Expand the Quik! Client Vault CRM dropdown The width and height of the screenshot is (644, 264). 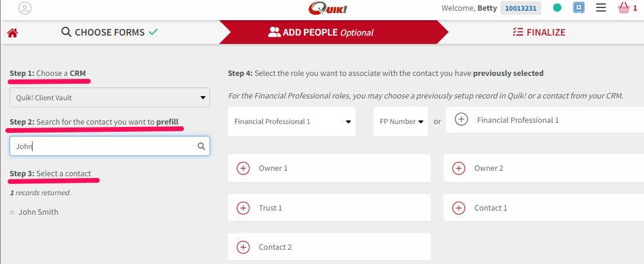click(110, 98)
